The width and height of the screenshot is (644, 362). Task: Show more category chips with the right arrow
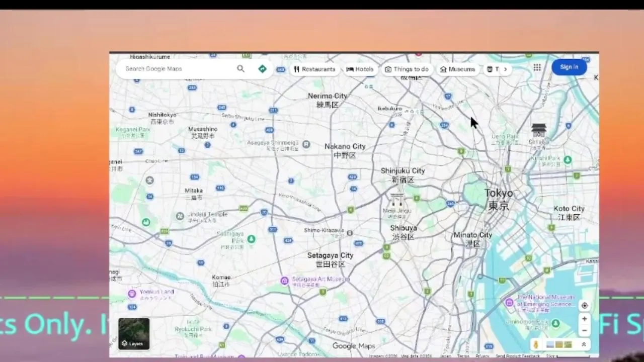tap(505, 69)
